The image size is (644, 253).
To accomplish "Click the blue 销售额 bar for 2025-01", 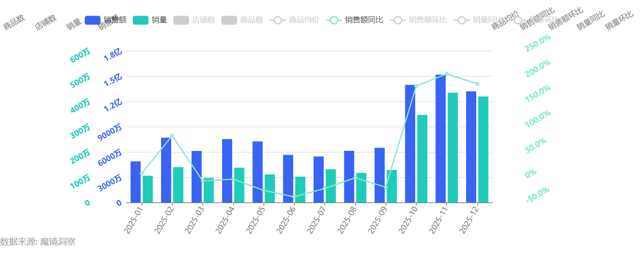I will pos(136,182).
